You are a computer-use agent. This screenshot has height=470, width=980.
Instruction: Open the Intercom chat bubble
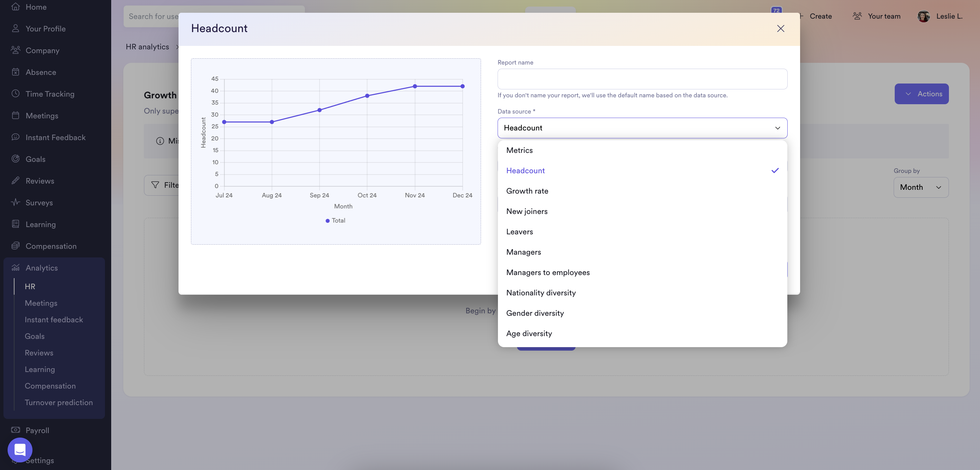point(20,450)
